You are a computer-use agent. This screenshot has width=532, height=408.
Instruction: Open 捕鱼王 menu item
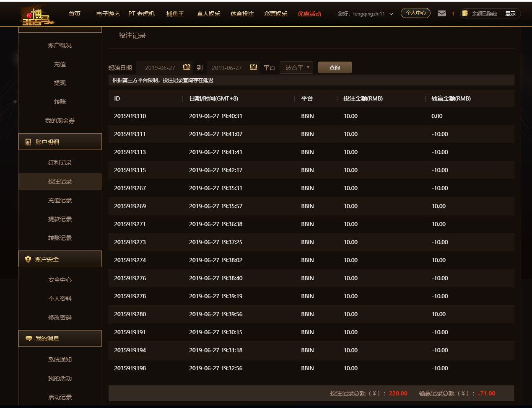175,14
